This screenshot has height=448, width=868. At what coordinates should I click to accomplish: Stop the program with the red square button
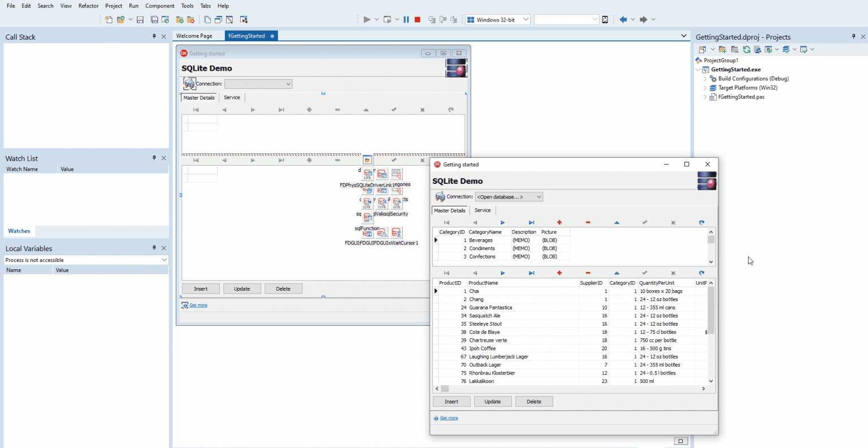pos(418,20)
